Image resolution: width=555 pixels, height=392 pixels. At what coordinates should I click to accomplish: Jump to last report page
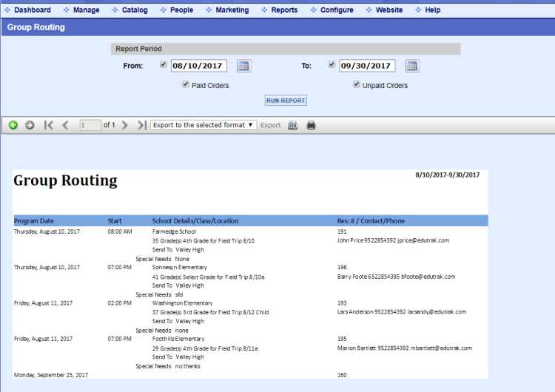point(141,125)
